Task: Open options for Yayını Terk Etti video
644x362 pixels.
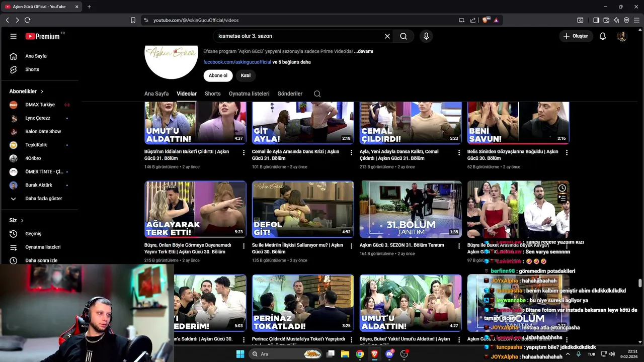Action: point(244,246)
